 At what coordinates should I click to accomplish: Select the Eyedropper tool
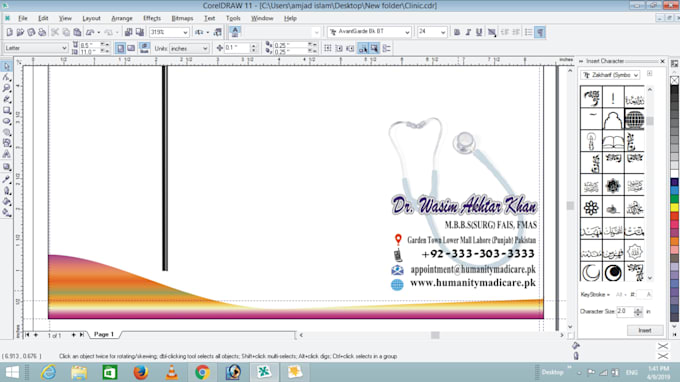(x=7, y=179)
